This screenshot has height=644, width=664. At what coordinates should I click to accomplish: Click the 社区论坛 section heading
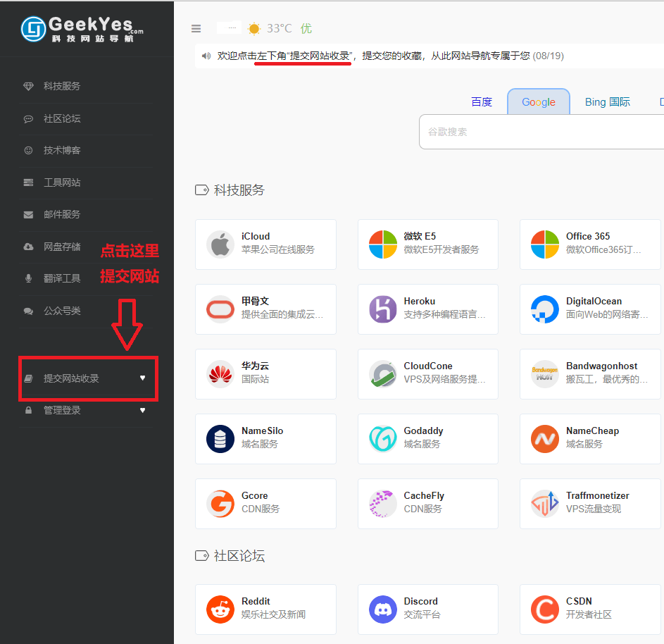click(x=239, y=556)
